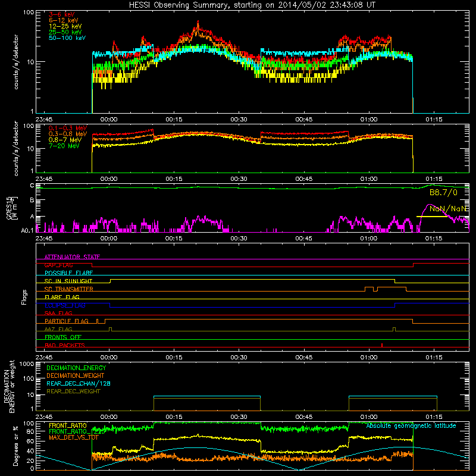Click the vertical Flags axis title
This screenshot has height=476, width=476.
click(24, 297)
